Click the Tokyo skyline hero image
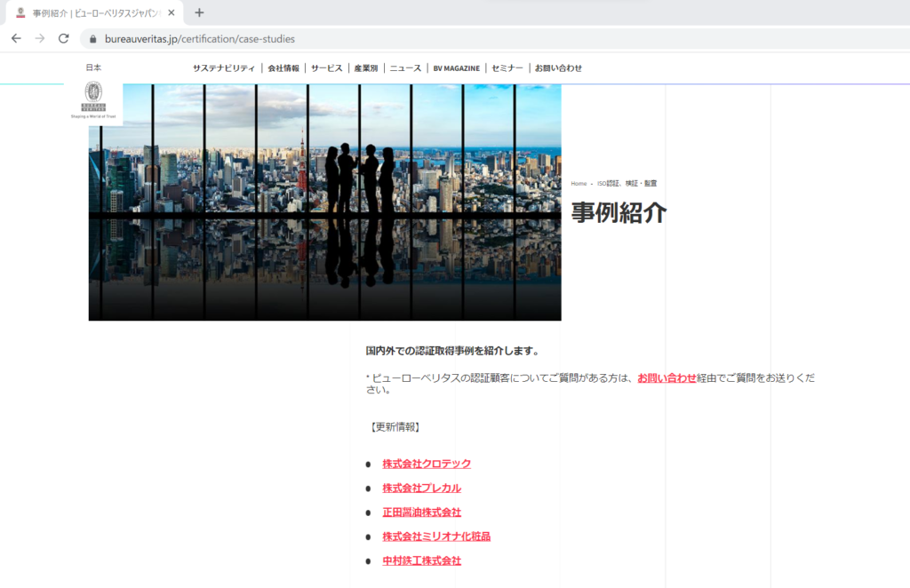The height and width of the screenshot is (588, 910). [x=324, y=203]
